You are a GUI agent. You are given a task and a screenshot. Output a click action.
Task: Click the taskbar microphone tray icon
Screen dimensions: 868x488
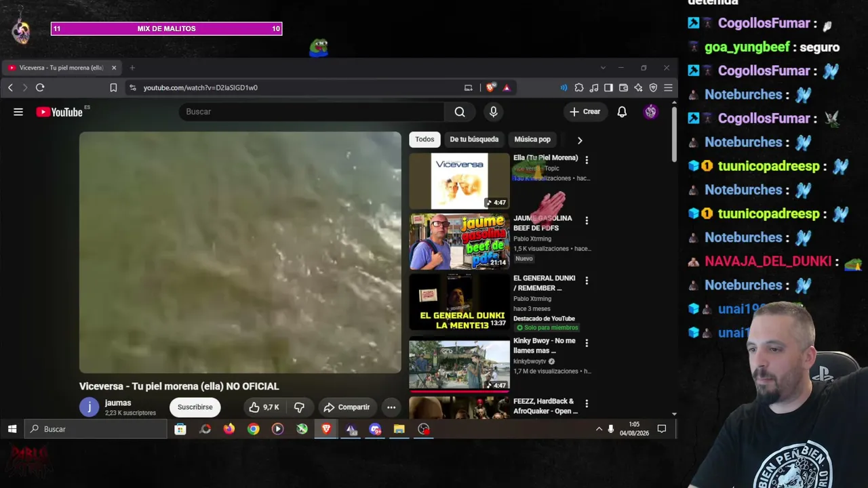click(611, 429)
